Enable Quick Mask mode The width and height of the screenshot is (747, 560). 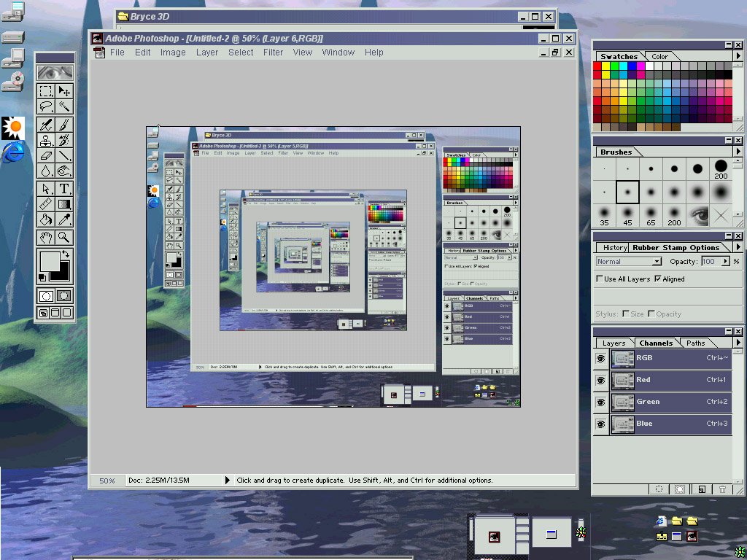[x=64, y=296]
